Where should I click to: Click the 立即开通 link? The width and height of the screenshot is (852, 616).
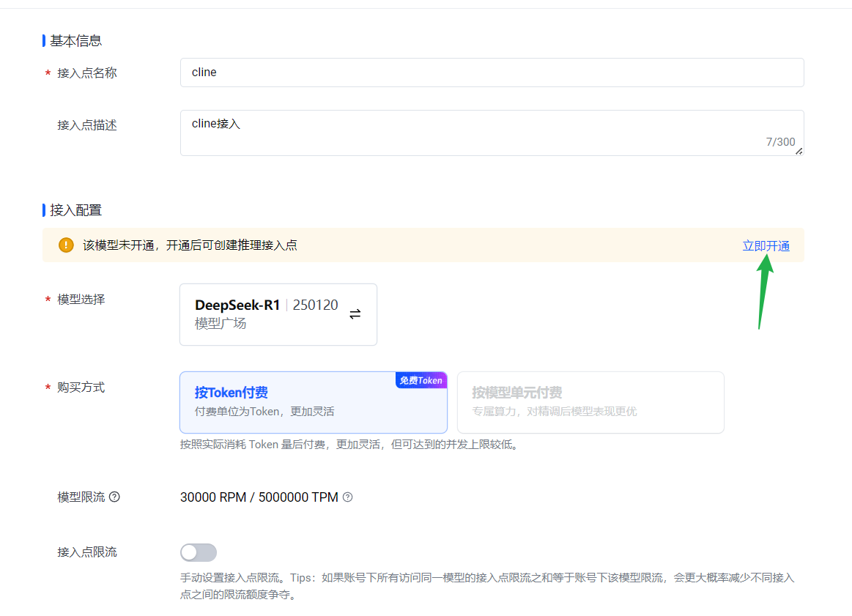tap(766, 246)
